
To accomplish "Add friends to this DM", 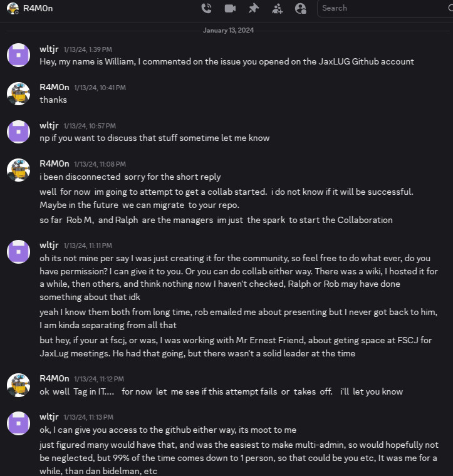I will click(x=277, y=8).
